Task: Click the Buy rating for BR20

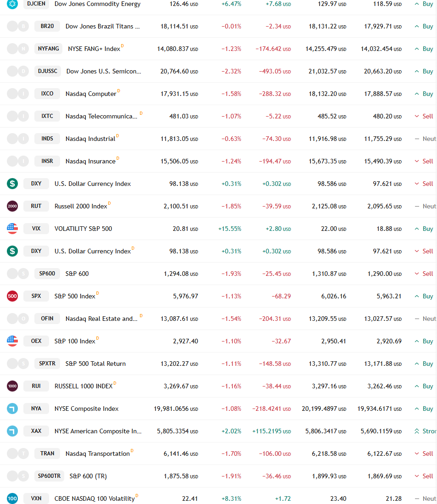Action: [x=424, y=26]
